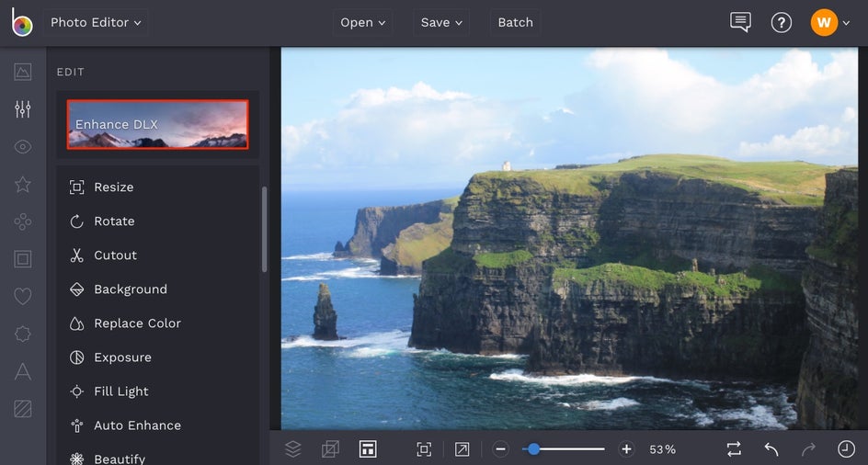Undo the last action
Image resolution: width=868 pixels, height=465 pixels.
pyautogui.click(x=771, y=449)
